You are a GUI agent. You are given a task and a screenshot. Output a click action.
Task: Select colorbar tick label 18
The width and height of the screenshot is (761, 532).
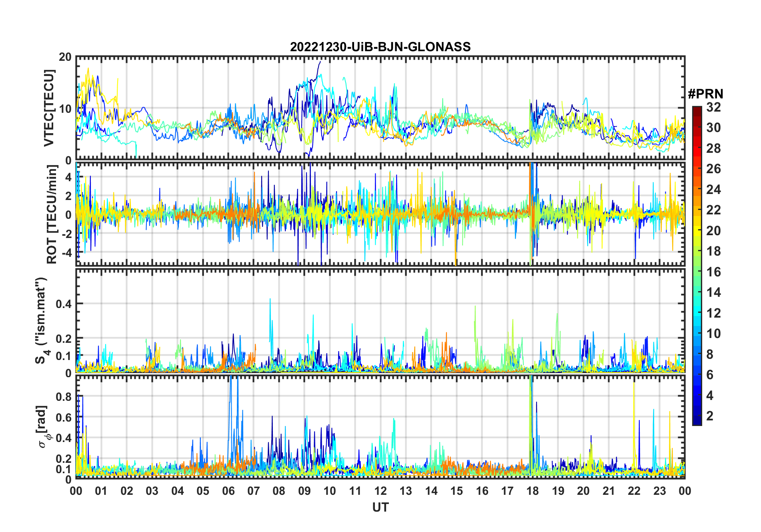(x=713, y=251)
